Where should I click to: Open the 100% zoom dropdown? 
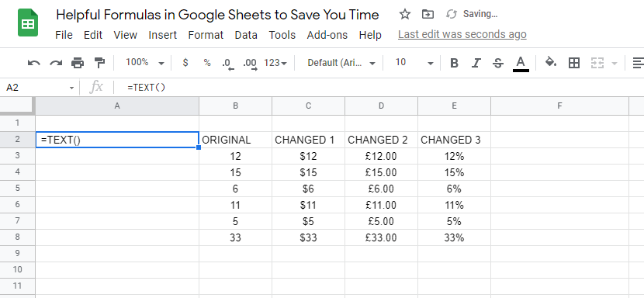[x=144, y=63]
